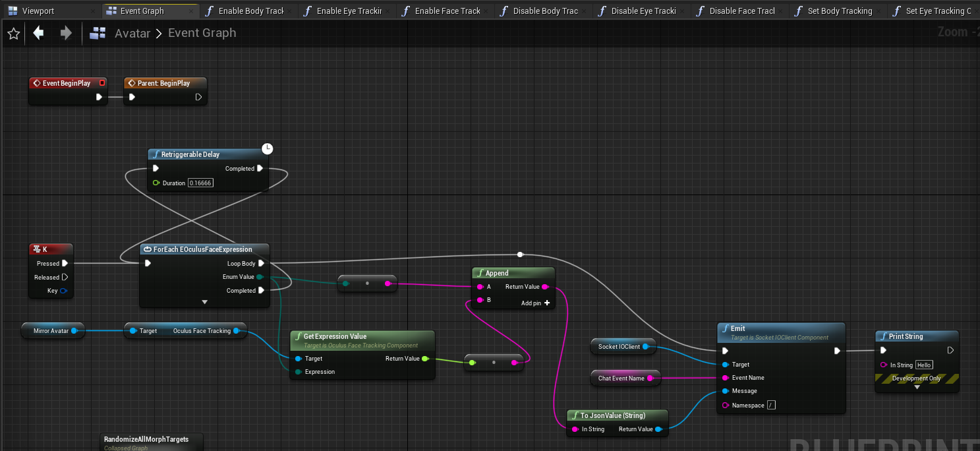This screenshot has width=980, height=451.
Task: Click Get Expression Value Expression input pin
Action: [299, 372]
